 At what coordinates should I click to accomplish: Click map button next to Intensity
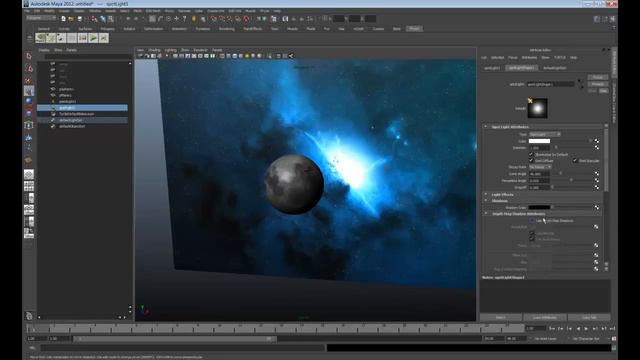pyautogui.click(x=597, y=147)
